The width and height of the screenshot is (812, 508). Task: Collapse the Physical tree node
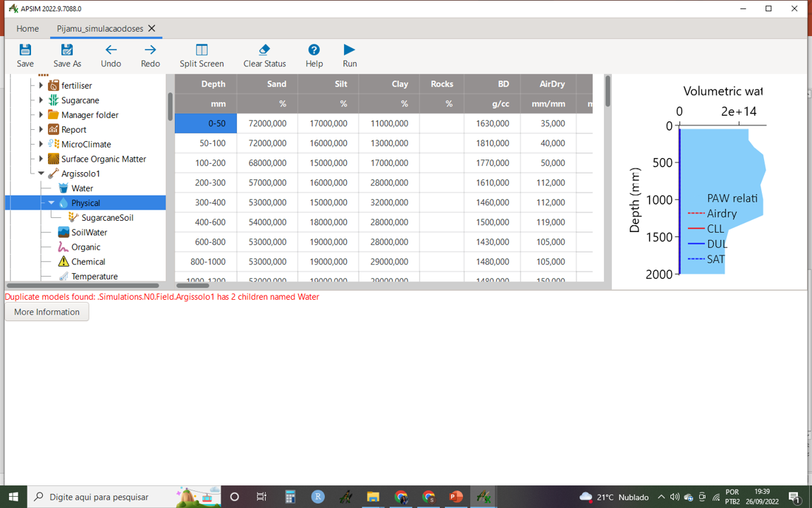point(51,203)
